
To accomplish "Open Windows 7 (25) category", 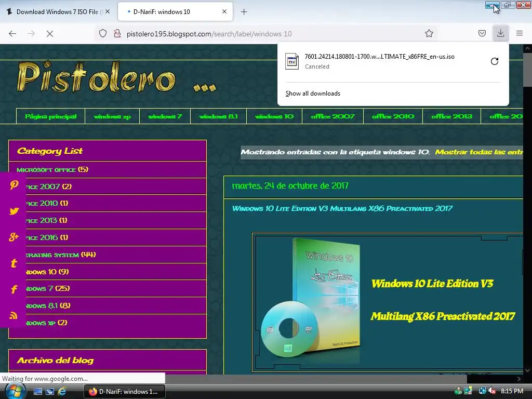I will 48,288.
